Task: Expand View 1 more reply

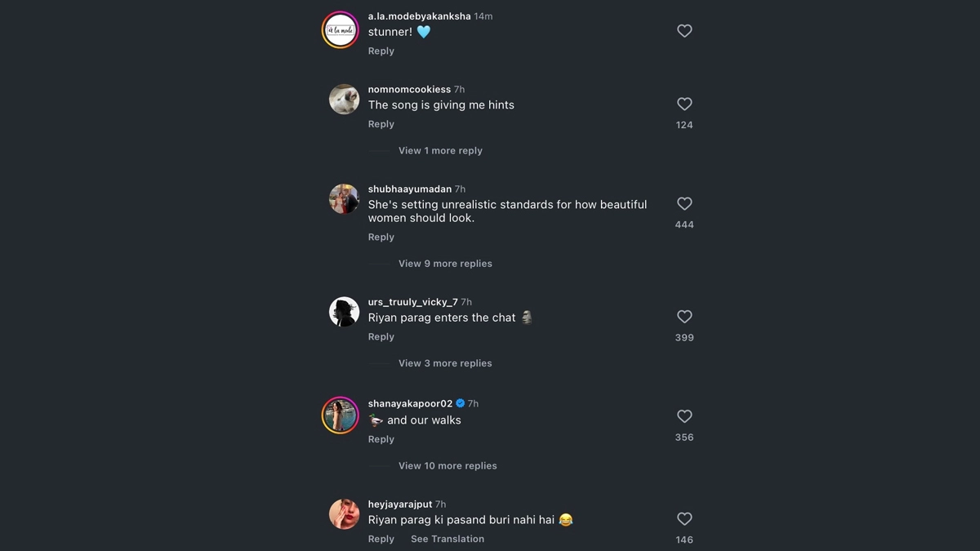Action: [x=440, y=151]
